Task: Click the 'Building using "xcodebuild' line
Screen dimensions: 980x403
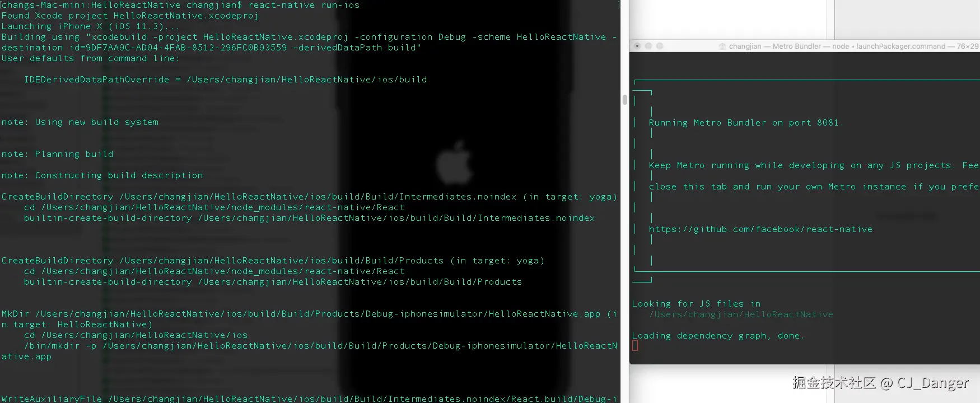Action: [x=309, y=37]
